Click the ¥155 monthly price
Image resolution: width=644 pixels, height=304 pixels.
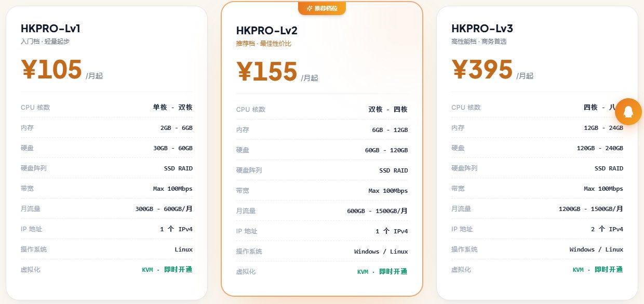tap(267, 72)
